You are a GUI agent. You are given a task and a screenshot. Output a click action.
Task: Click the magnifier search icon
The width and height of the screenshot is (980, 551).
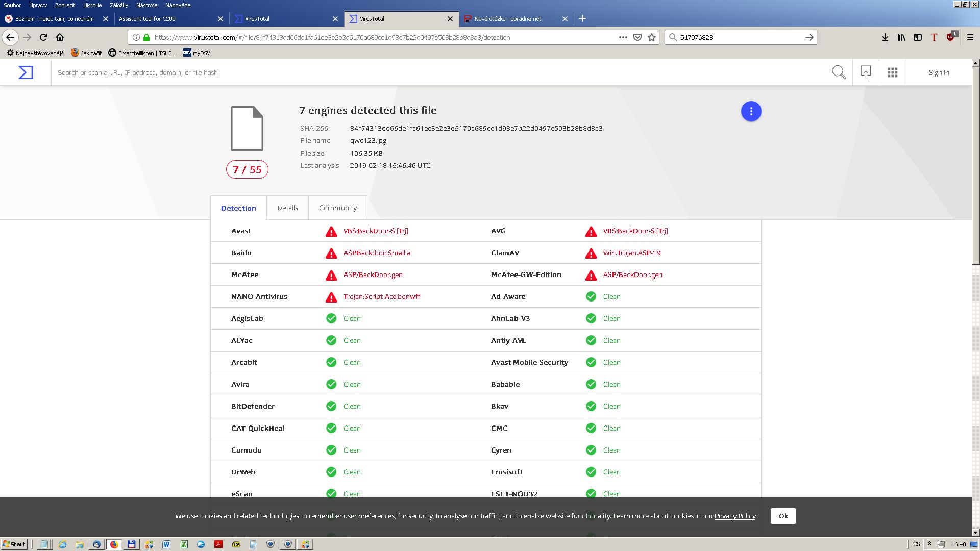pyautogui.click(x=839, y=72)
